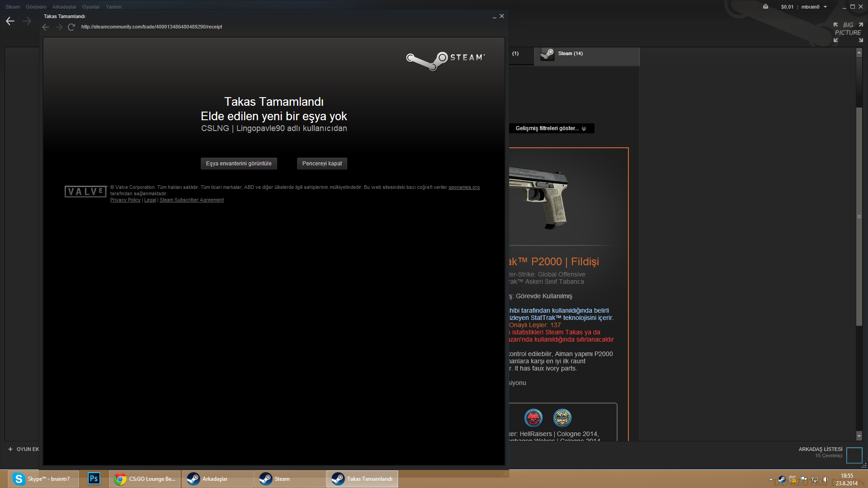
Task: Click the volume tray icon
Action: pos(826,479)
